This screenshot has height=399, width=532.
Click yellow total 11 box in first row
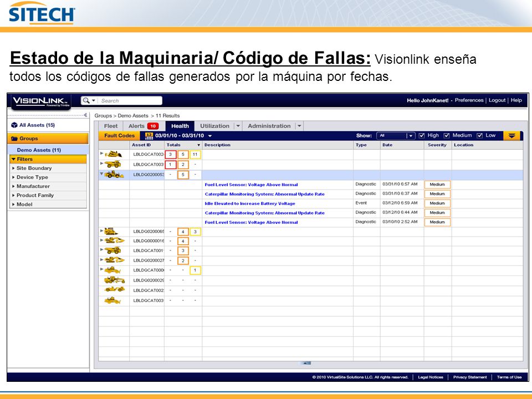point(195,155)
